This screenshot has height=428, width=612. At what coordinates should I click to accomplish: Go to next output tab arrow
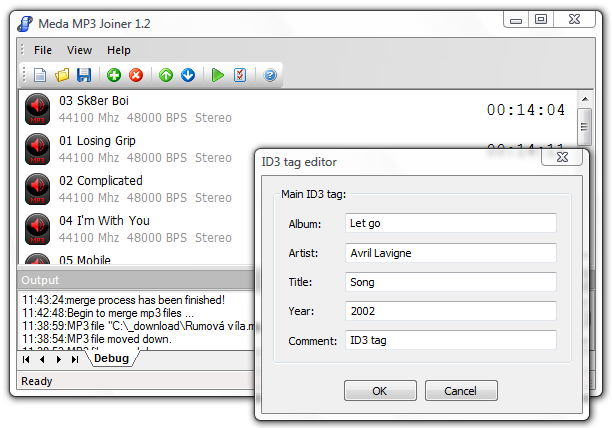pos(59,359)
